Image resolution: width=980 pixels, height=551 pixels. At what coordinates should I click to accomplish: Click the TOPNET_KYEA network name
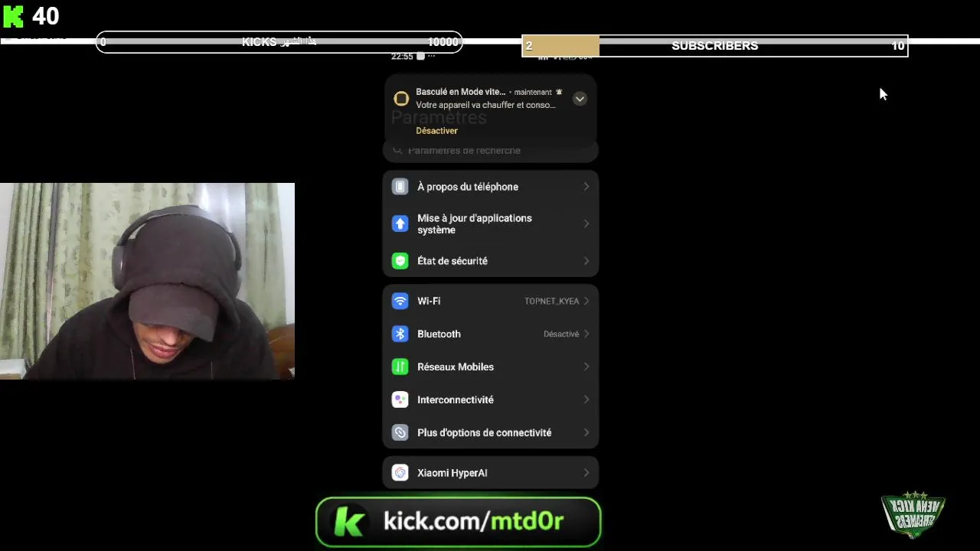[551, 301]
